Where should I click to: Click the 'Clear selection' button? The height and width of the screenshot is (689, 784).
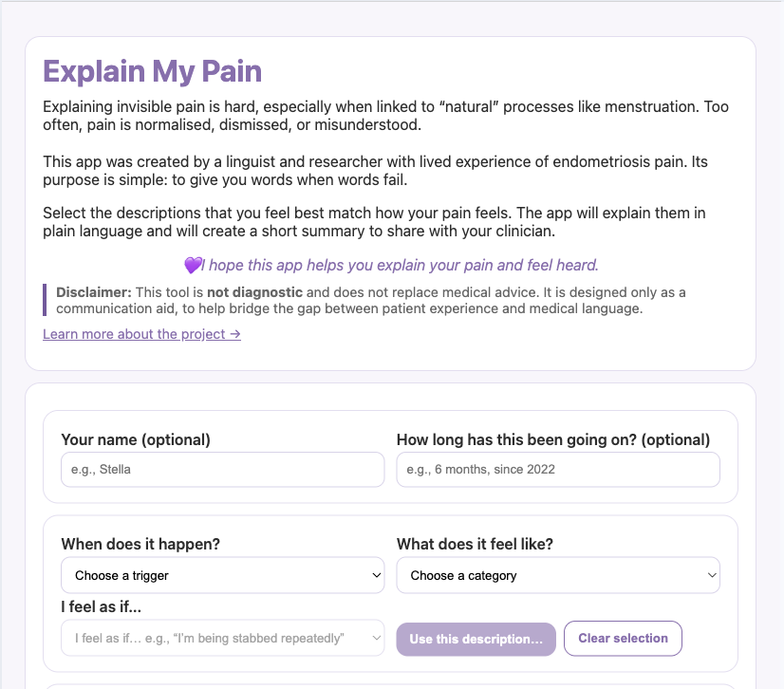tap(623, 639)
